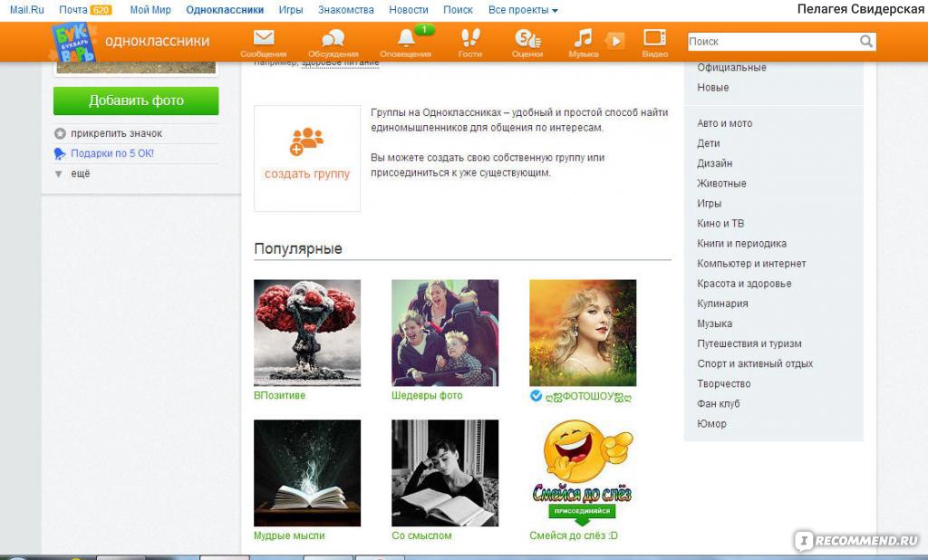Screen dimensions: 928x560
Task: Select Авто и мото category
Action: click(725, 124)
